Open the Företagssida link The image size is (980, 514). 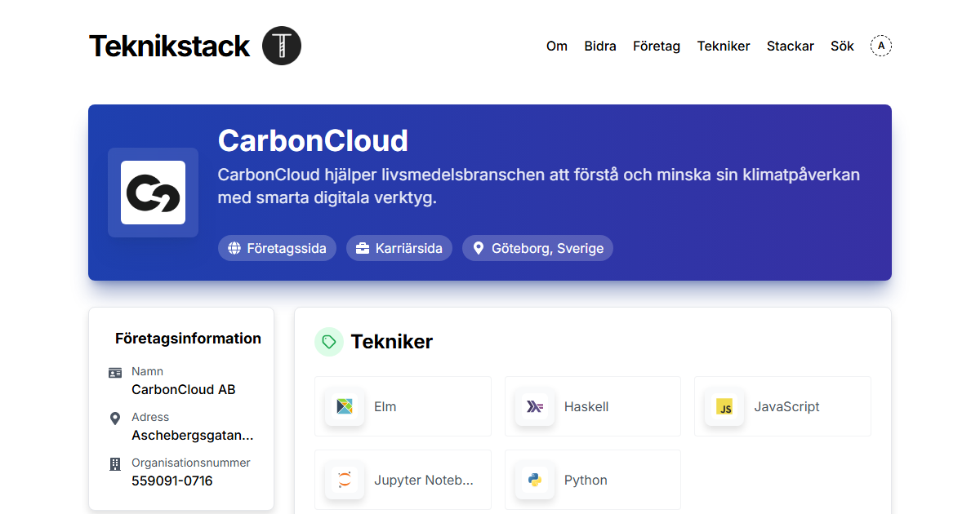pyautogui.click(x=277, y=248)
